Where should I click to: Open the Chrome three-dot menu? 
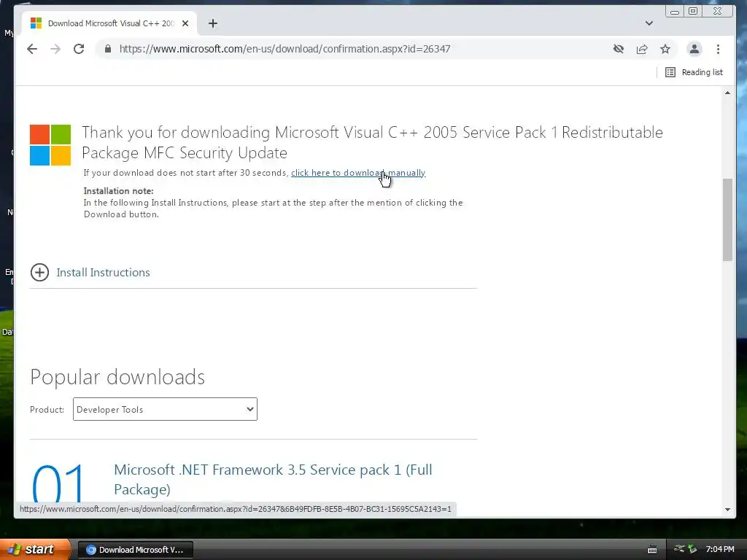tap(718, 49)
